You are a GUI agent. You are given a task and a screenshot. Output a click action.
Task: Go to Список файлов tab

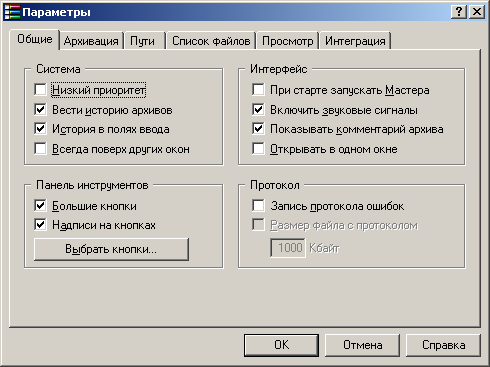click(x=211, y=41)
